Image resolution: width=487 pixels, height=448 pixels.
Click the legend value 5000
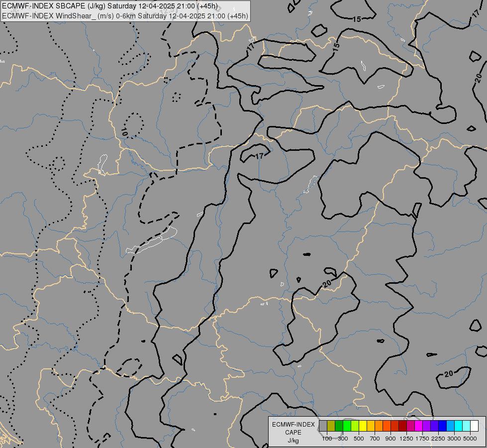(x=470, y=439)
